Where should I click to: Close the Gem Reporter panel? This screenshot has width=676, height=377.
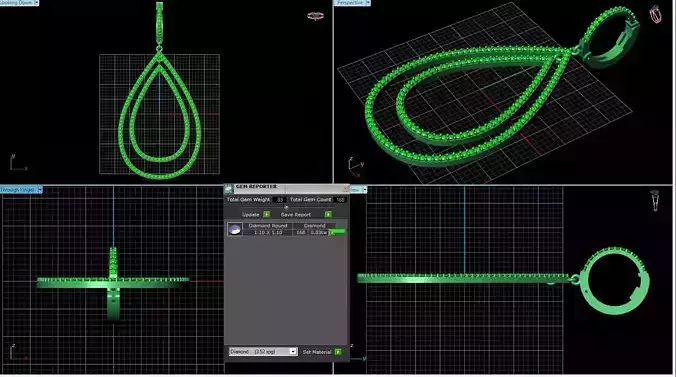pos(345,188)
